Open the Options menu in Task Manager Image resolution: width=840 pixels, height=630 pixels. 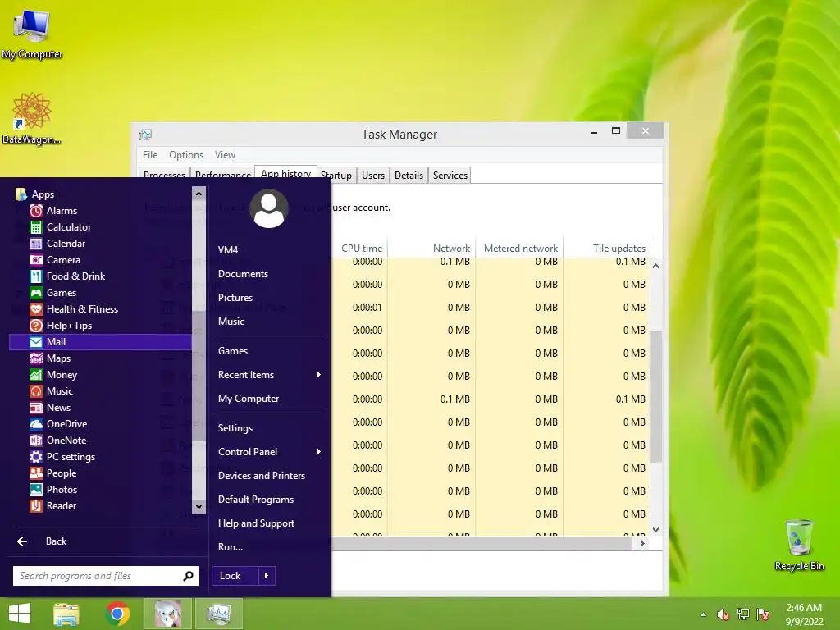(x=186, y=155)
